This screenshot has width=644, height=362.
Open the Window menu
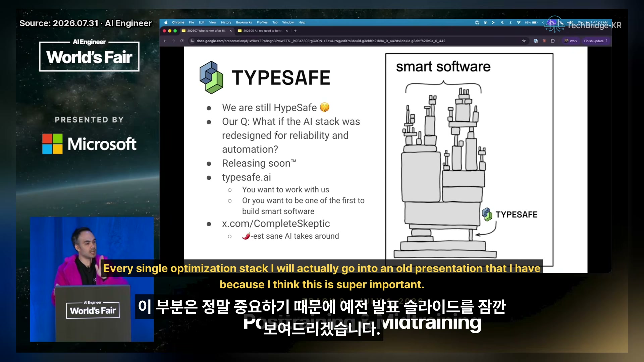point(288,22)
